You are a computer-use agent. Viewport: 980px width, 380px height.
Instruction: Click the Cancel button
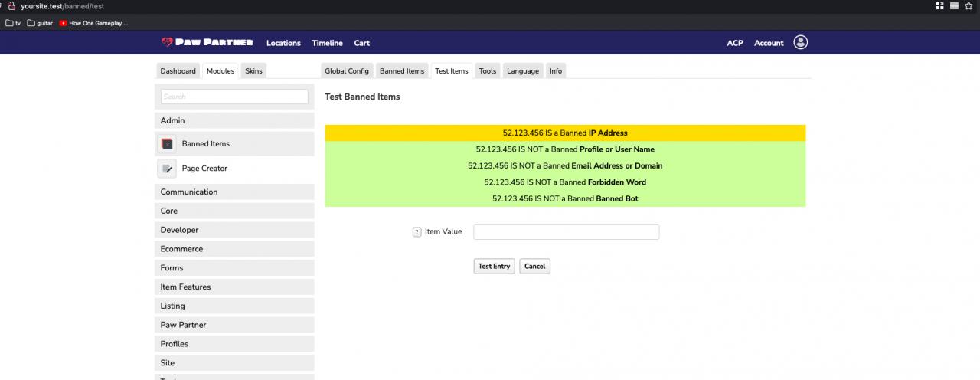coord(534,267)
